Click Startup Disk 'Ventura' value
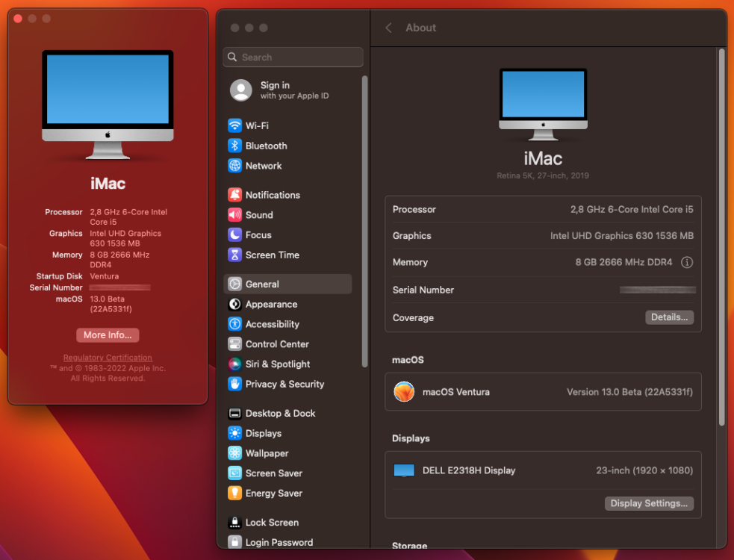Screen dimensions: 734x560 pos(105,276)
